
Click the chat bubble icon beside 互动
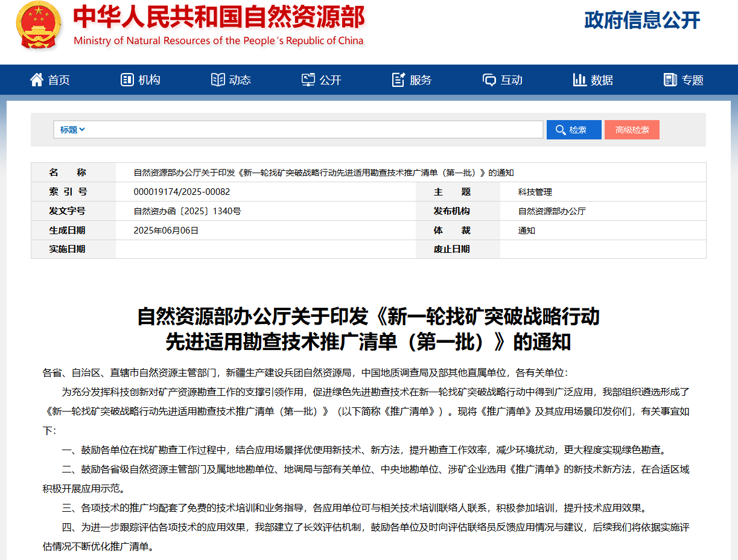489,80
